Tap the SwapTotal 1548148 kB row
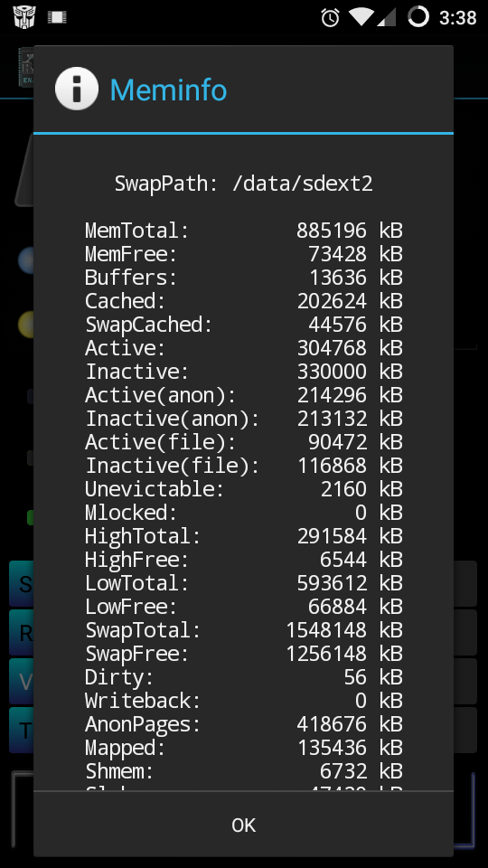 tap(243, 630)
